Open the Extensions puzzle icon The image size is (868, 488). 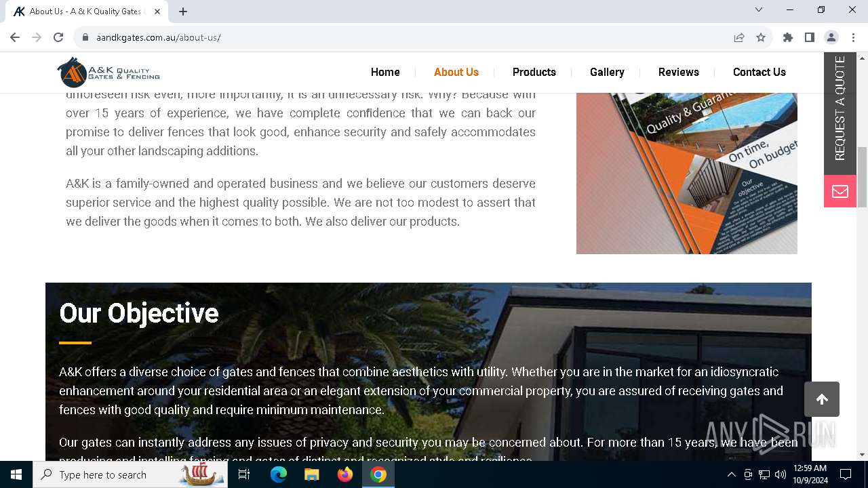tap(788, 37)
